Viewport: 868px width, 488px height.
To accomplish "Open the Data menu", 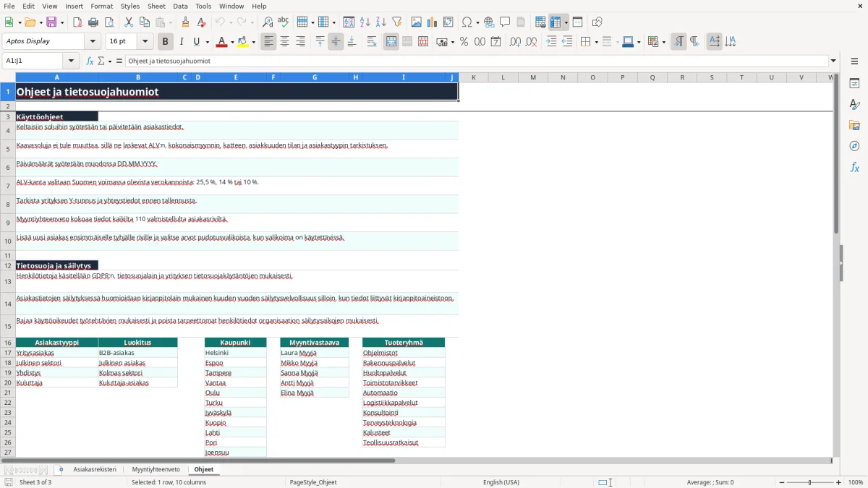I will [180, 6].
